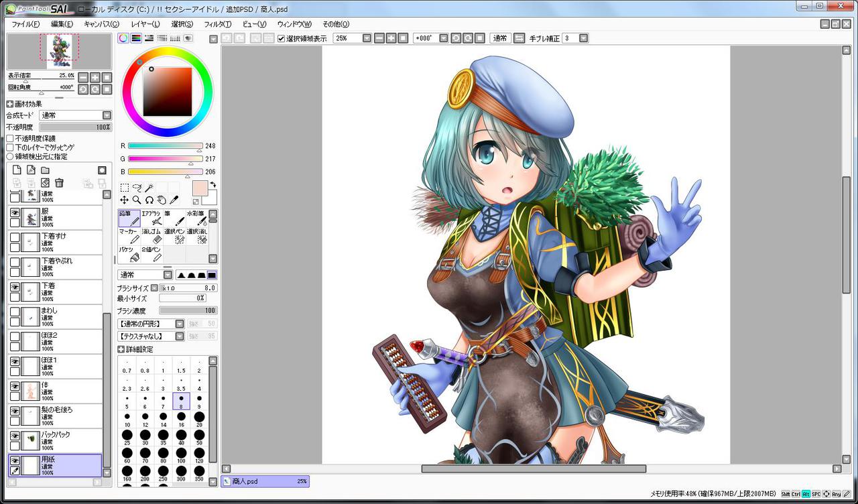Viewport: 858px width, 504px height.
Task: Switch to the 商人.psd document tab
Action: 265,481
